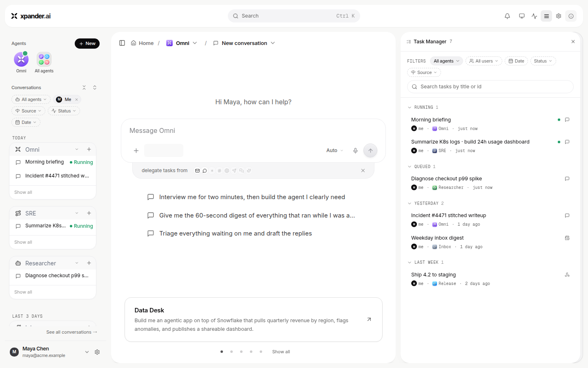Open Status filter in Task Manager
The height and width of the screenshot is (368, 588).
[x=543, y=61]
